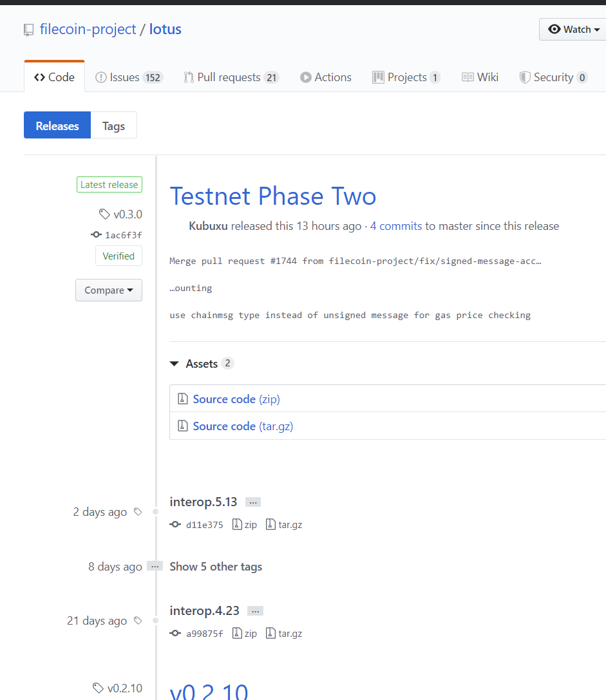Click the Assets count badge 2
Viewport: 606px width, 700px height.
(x=228, y=363)
